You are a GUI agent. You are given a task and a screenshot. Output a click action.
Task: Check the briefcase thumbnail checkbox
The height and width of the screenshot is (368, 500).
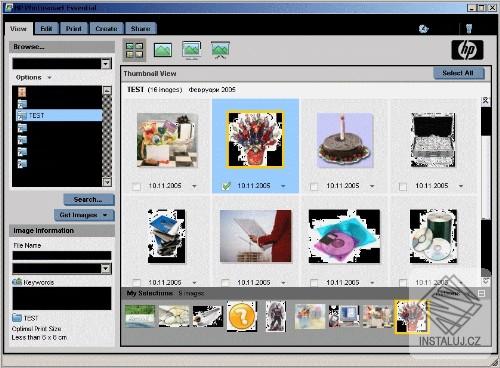tap(403, 187)
